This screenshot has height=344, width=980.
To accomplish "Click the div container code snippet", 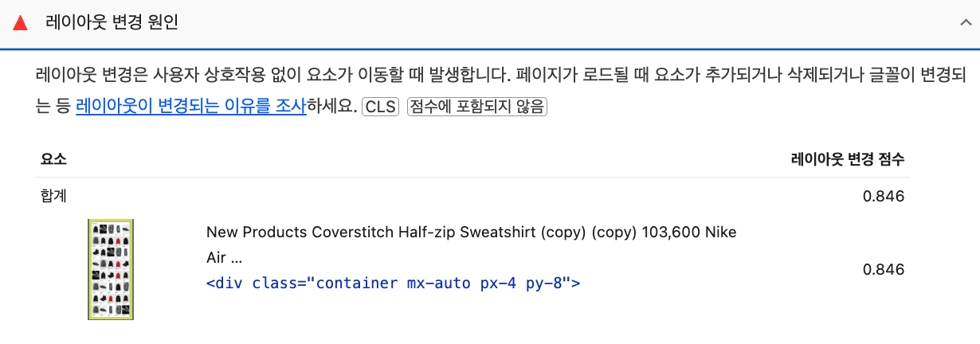I will point(393,283).
